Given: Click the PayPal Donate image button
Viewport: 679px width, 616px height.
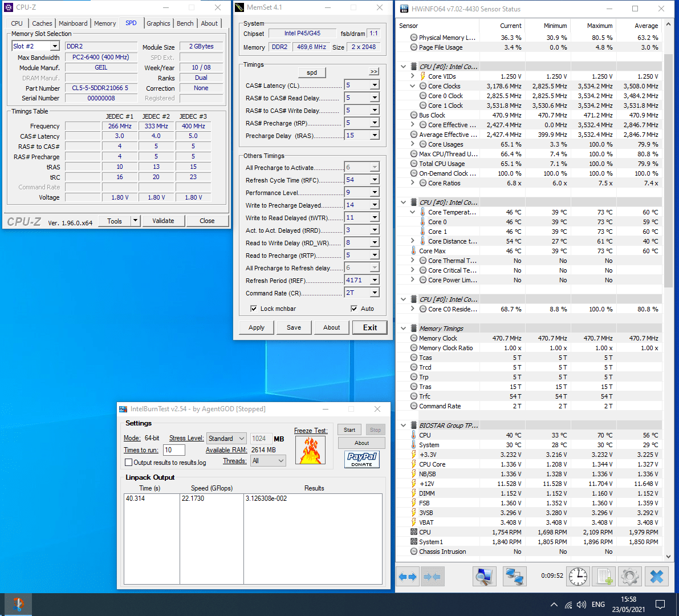Looking at the screenshot, I should pos(362,459).
